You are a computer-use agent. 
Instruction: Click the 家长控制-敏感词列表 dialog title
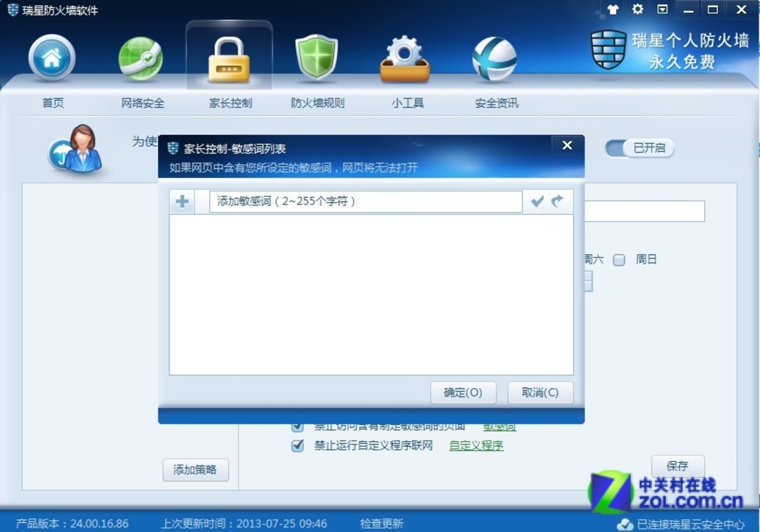[235, 149]
